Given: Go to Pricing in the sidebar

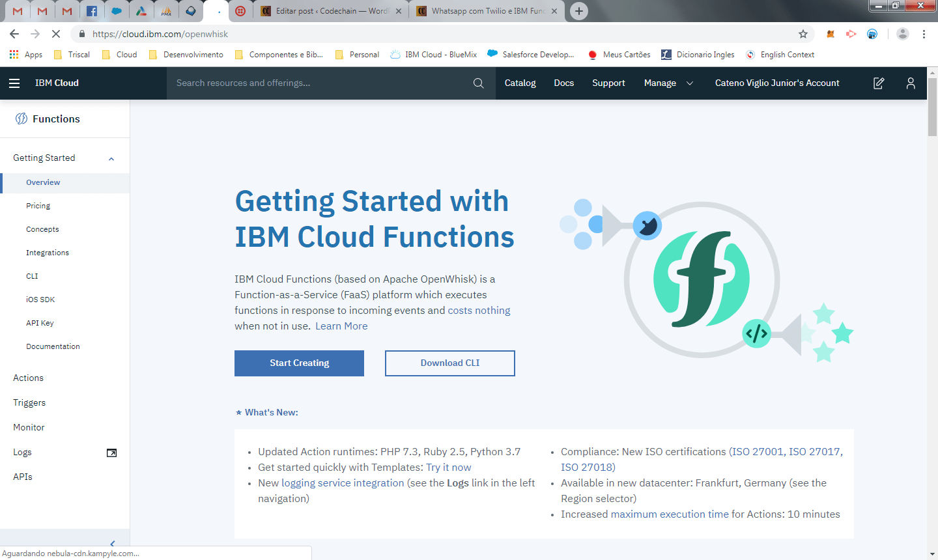Looking at the screenshot, I should pyautogui.click(x=38, y=206).
